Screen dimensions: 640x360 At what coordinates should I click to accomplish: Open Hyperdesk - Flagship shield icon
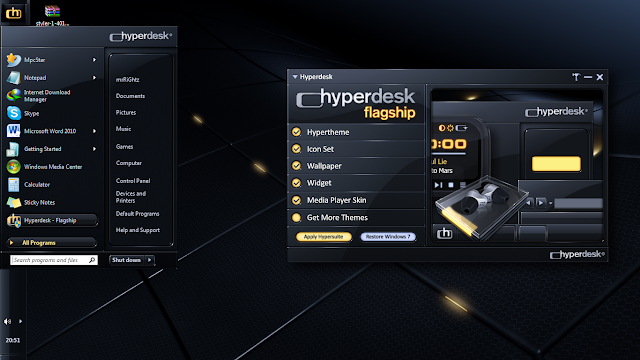click(13, 220)
